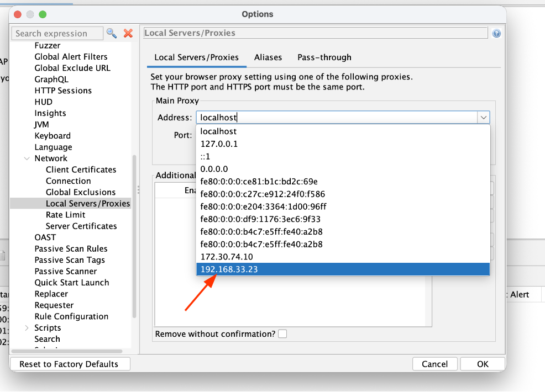Image resolution: width=545 pixels, height=392 pixels.
Task: Select OAST in the options tree
Action: click(45, 237)
